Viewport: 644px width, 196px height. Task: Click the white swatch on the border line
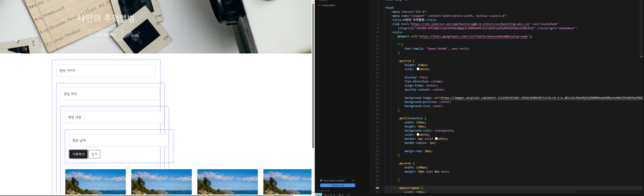[436, 139]
